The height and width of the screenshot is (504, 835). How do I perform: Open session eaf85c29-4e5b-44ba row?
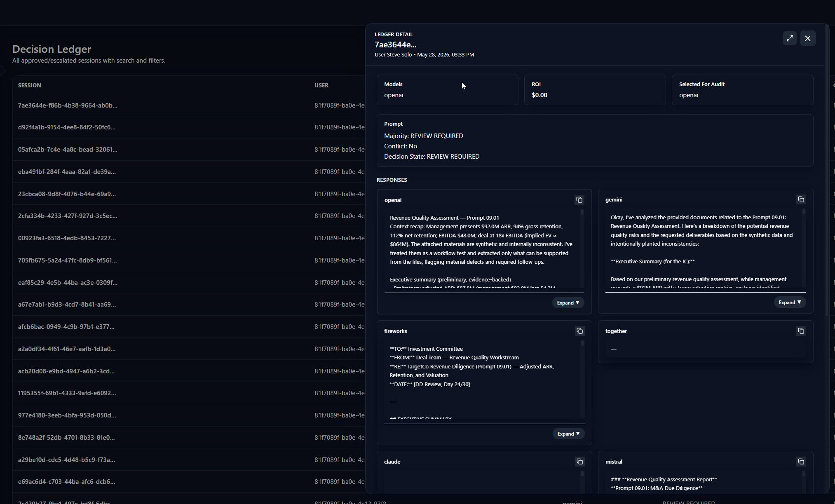(x=189, y=283)
